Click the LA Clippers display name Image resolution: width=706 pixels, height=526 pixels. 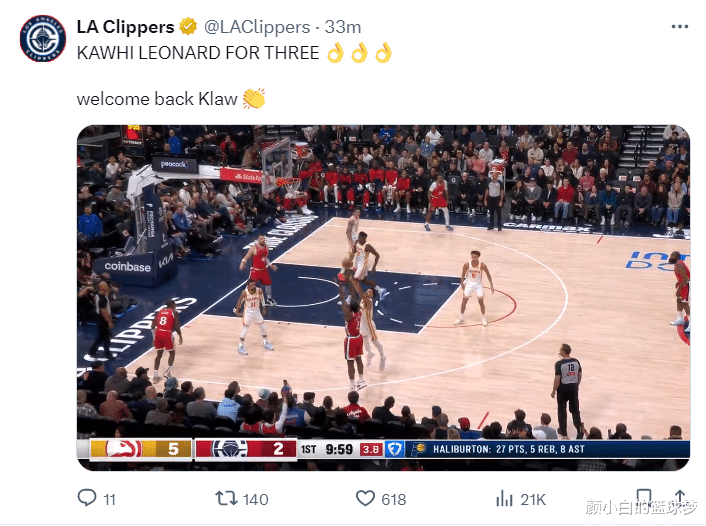tap(126, 27)
